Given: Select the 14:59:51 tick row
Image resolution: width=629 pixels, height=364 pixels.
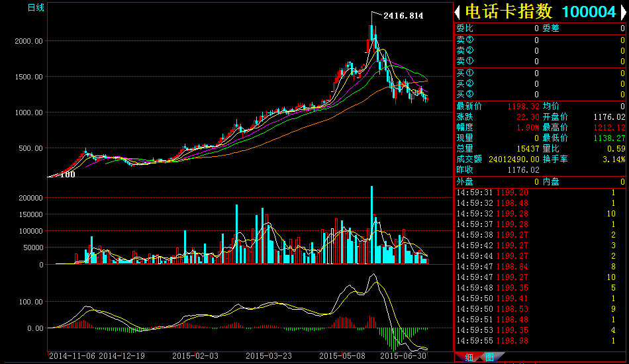Looking at the screenshot, I should pyautogui.click(x=540, y=320).
